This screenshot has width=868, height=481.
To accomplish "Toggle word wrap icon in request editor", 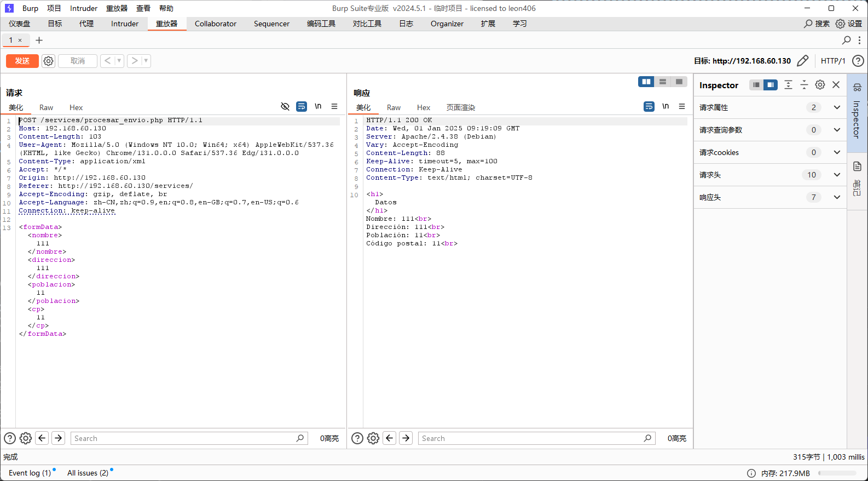I will (x=302, y=106).
